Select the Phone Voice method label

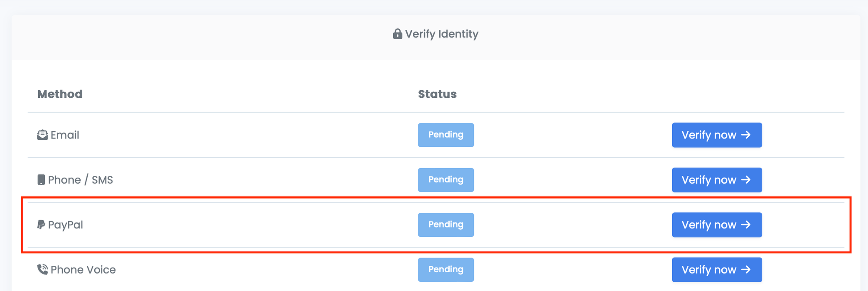tap(83, 270)
